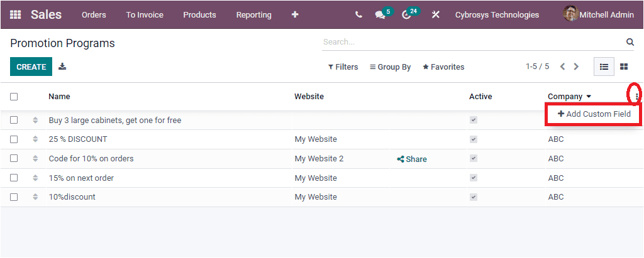
Task: Open record Buy 3 large cabinets, get one for free
Action: pyautogui.click(x=115, y=120)
